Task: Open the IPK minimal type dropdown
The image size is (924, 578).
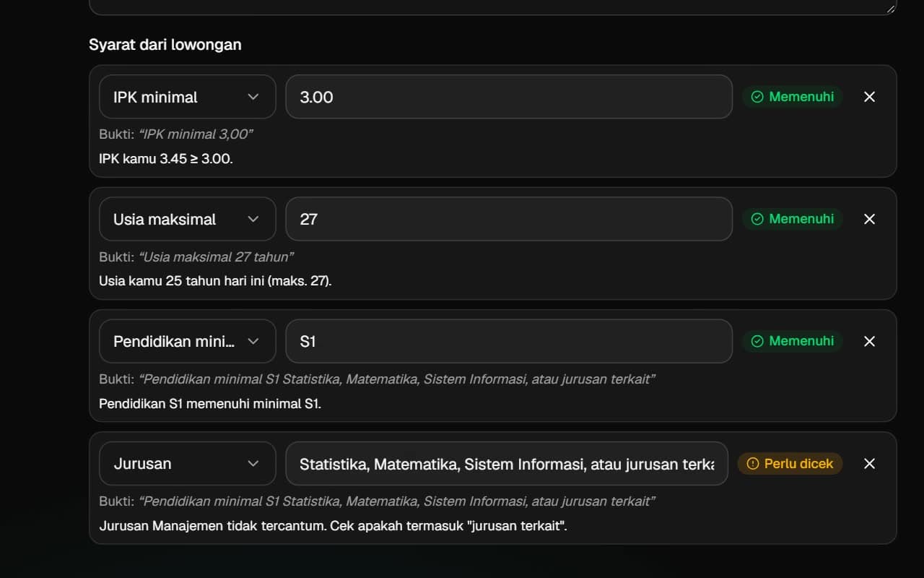Action: (188, 97)
